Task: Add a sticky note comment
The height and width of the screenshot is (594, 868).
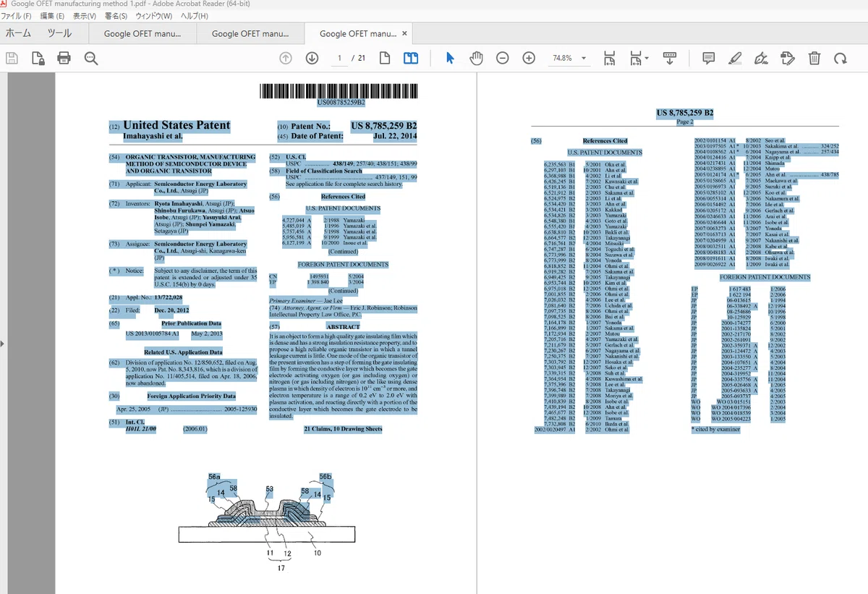Action: 709,58
